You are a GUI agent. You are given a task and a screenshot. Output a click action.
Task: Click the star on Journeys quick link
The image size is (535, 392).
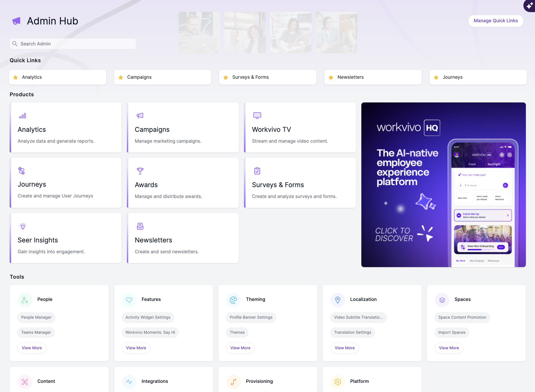(436, 78)
